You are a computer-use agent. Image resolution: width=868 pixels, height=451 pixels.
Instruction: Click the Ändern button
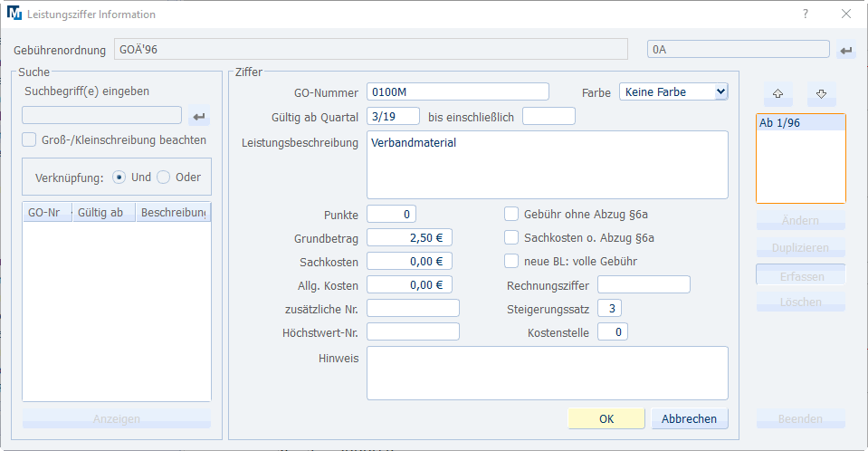[800, 220]
